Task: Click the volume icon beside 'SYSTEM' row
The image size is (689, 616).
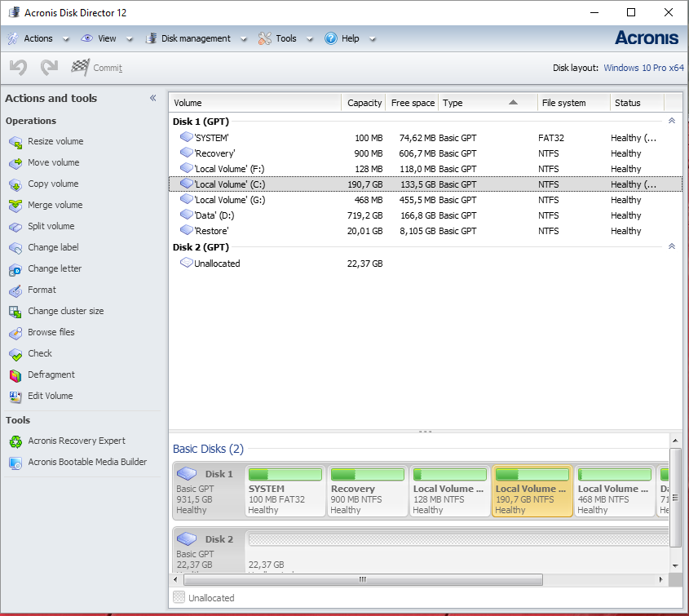Action: [186, 137]
